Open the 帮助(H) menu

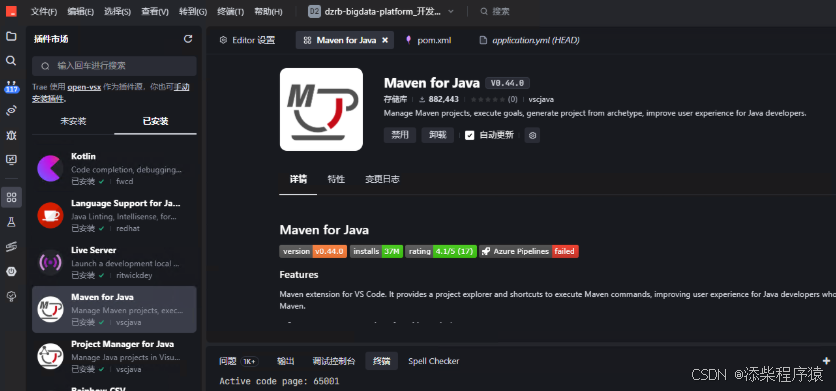point(268,11)
